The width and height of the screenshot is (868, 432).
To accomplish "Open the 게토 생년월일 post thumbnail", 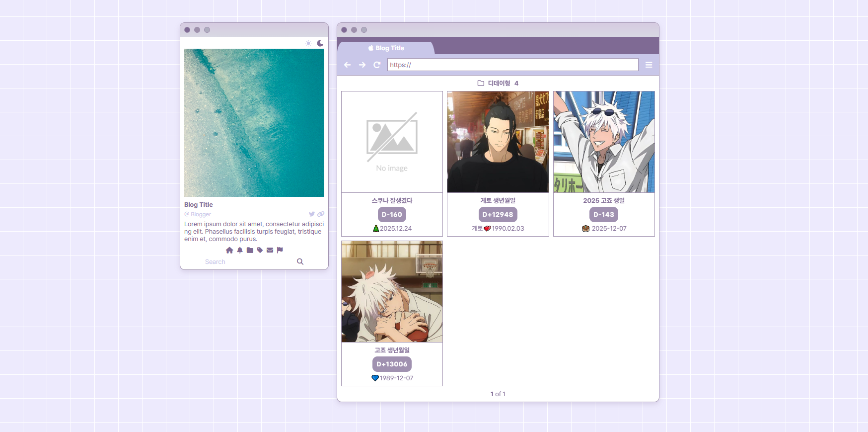I will [498, 142].
